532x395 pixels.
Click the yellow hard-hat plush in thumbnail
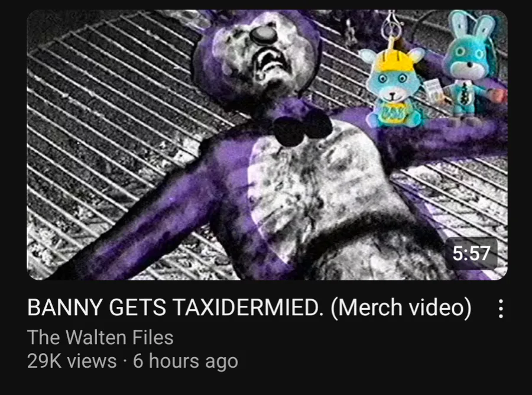(x=394, y=86)
